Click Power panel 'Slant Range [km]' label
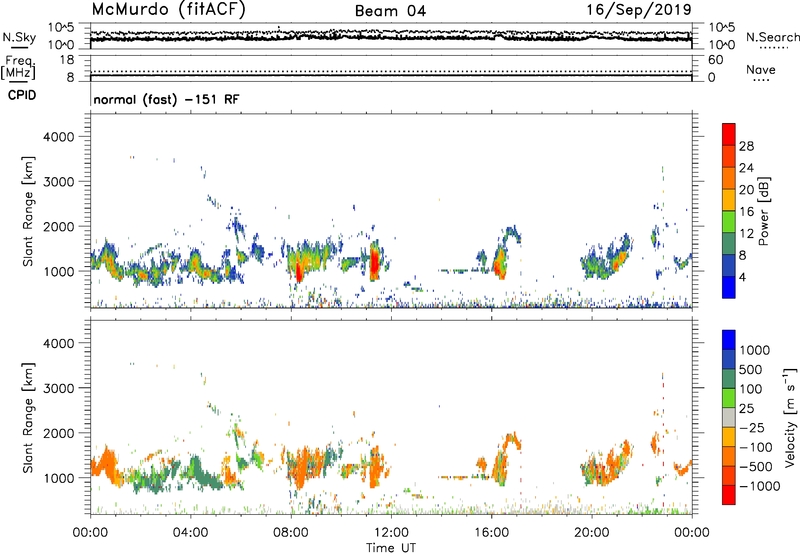Viewport: 800px width, 554px height. [28, 211]
